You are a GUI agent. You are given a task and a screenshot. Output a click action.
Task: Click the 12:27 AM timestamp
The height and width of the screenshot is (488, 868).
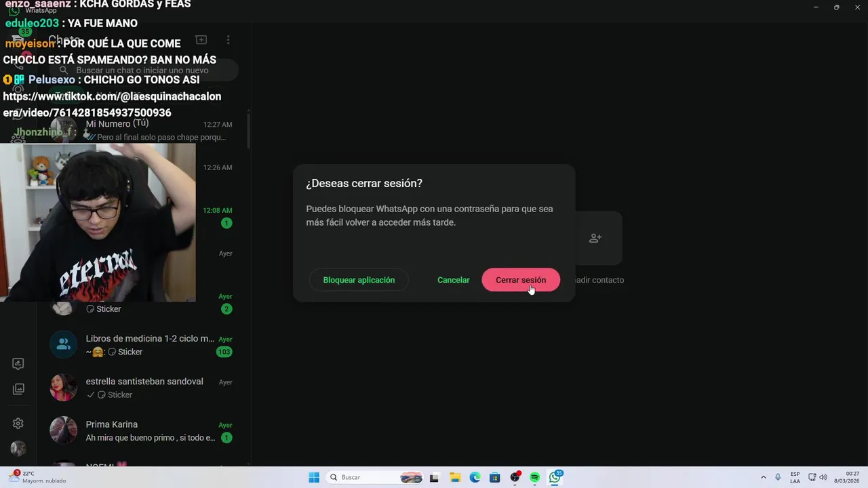click(218, 125)
